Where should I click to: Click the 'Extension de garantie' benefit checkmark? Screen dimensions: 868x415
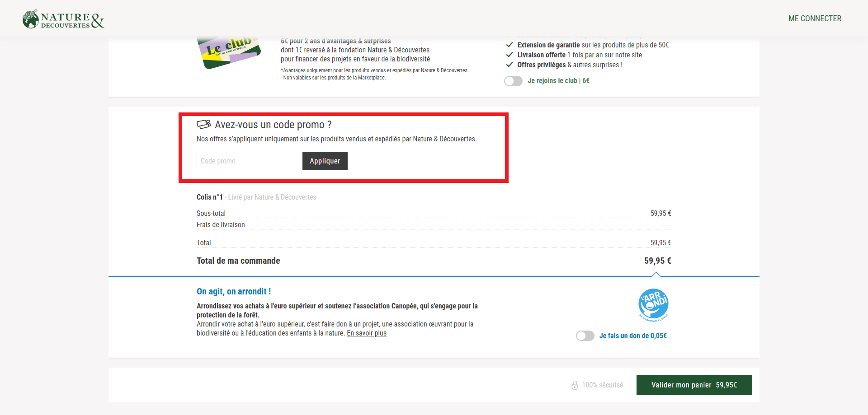(509, 45)
